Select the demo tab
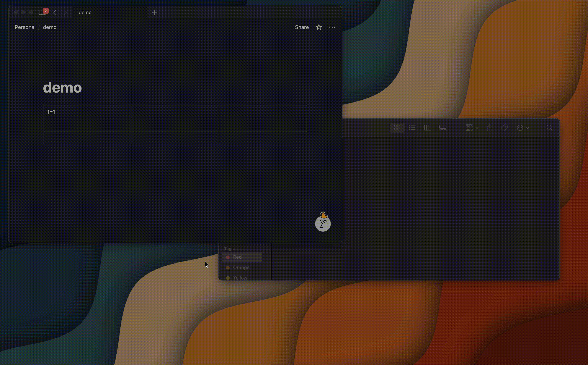The image size is (588, 365). (x=85, y=13)
